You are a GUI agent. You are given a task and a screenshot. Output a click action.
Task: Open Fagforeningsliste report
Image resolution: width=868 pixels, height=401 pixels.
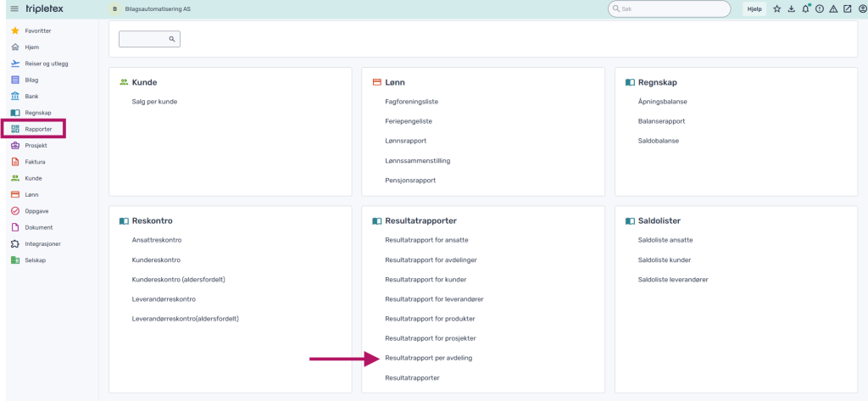tap(412, 102)
